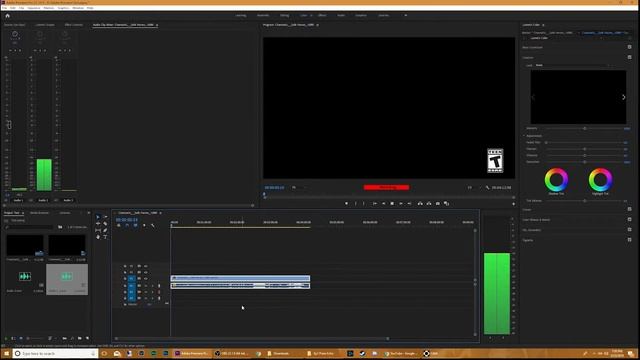Switch Project panel to Icon View

pos(20,338)
